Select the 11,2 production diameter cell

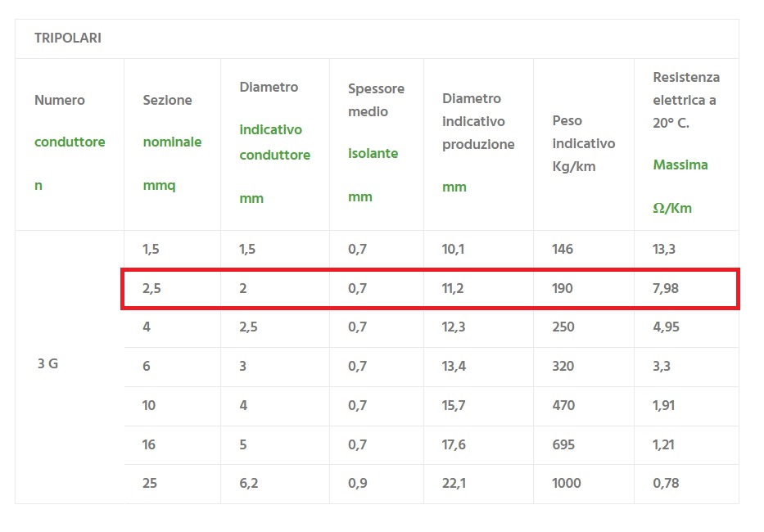[454, 288]
